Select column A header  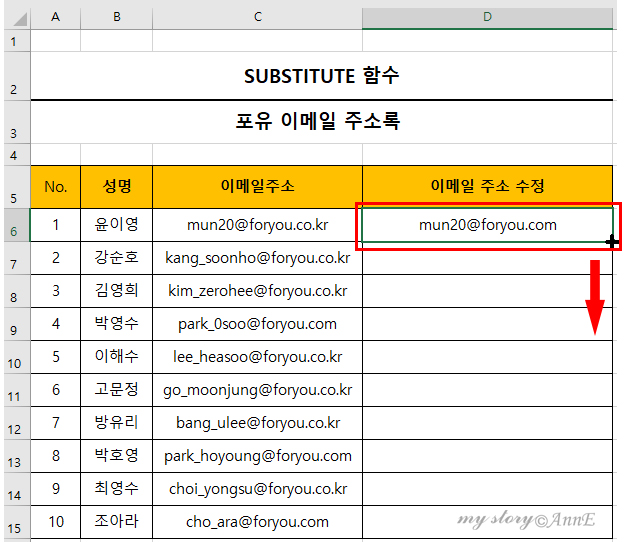tap(55, 17)
